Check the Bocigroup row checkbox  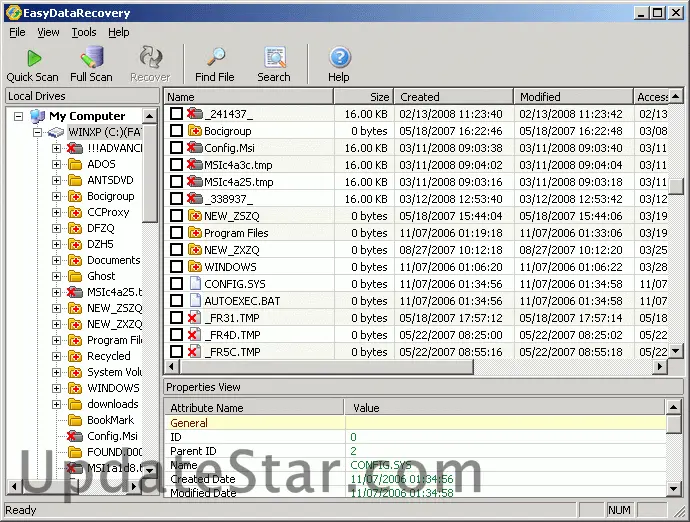[x=176, y=131]
